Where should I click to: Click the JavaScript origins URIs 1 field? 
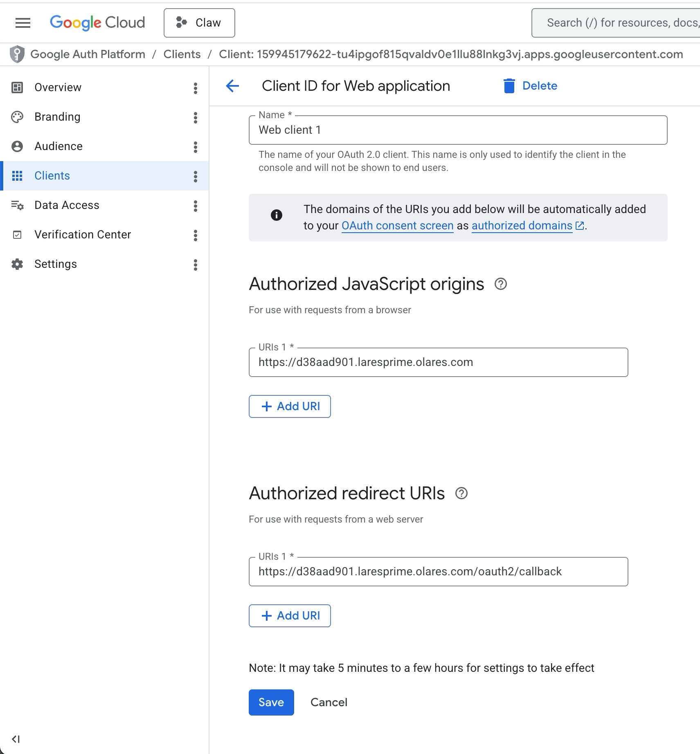point(438,362)
